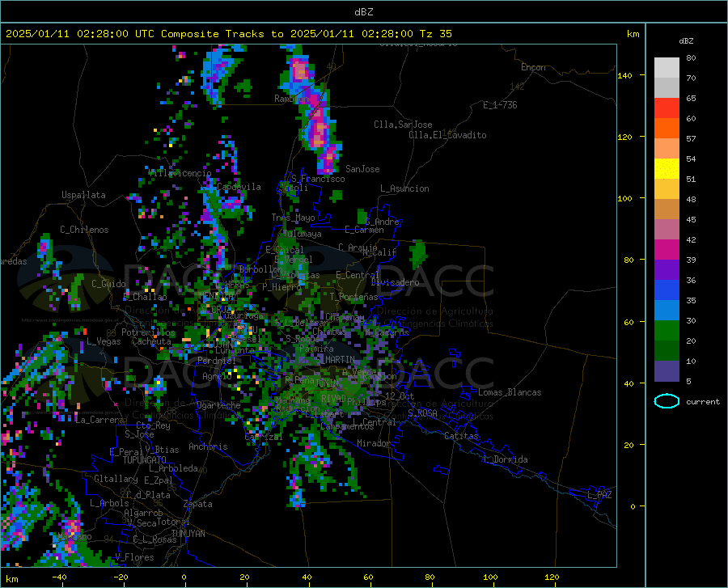728x588 pixels.
Task: Click the 'Carrizal' map label
Action: coord(263,437)
